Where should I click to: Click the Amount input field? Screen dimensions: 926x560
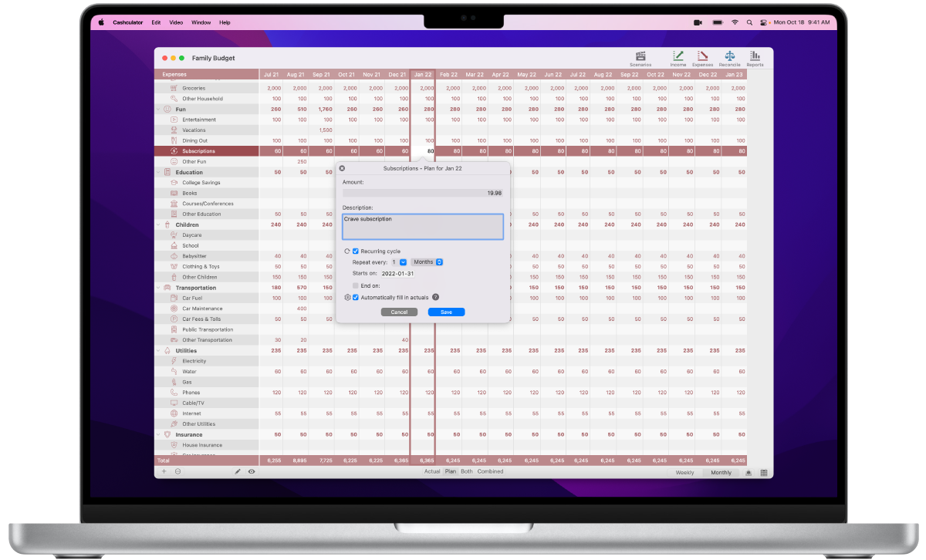click(x=423, y=193)
